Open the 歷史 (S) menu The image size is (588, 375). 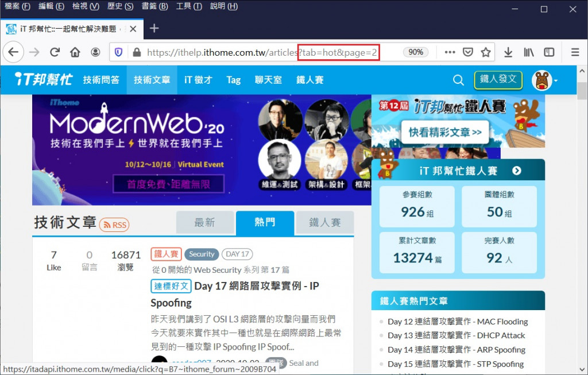point(121,6)
